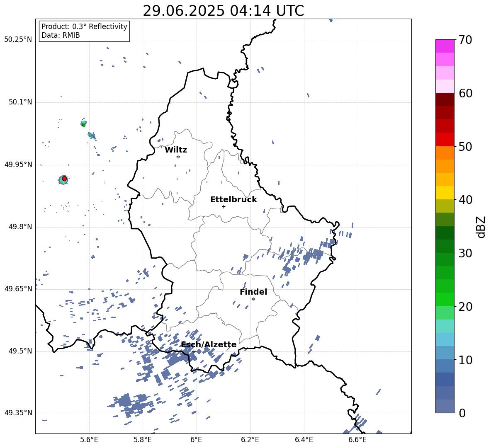The image size is (491, 448).
Task: Click the colorbar label 30
Action: [x=465, y=253]
